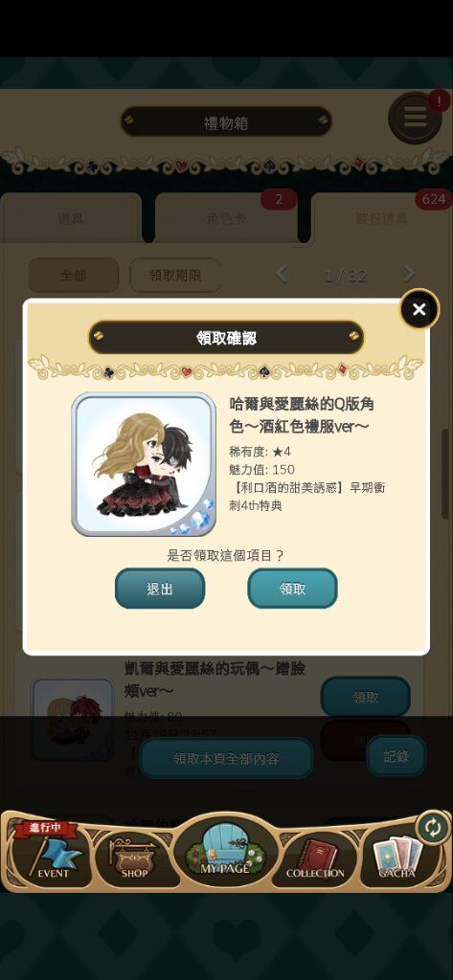This screenshot has height=980, width=453.
Task: Go to previous page arrow
Action: click(x=282, y=275)
